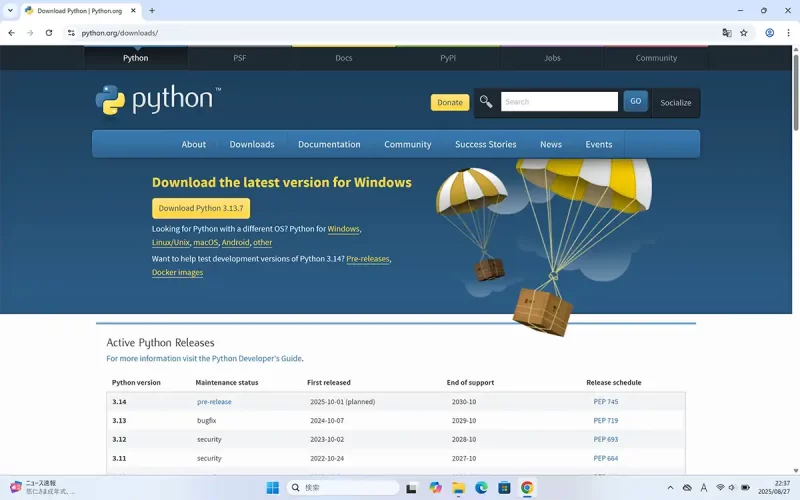Screen dimensions: 800x500
Task: Open the Socialize dropdown
Action: 676,103
